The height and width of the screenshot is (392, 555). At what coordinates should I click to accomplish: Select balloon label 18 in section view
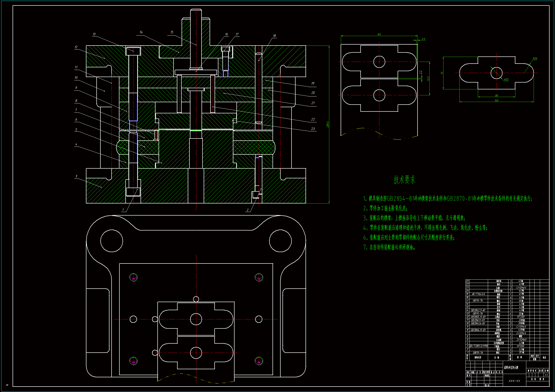click(274, 36)
